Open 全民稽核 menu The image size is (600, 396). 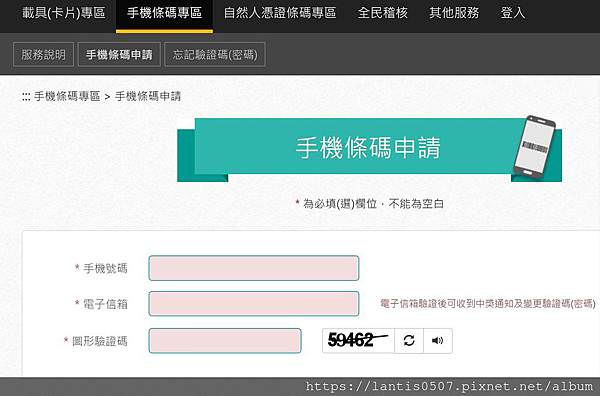(x=383, y=13)
